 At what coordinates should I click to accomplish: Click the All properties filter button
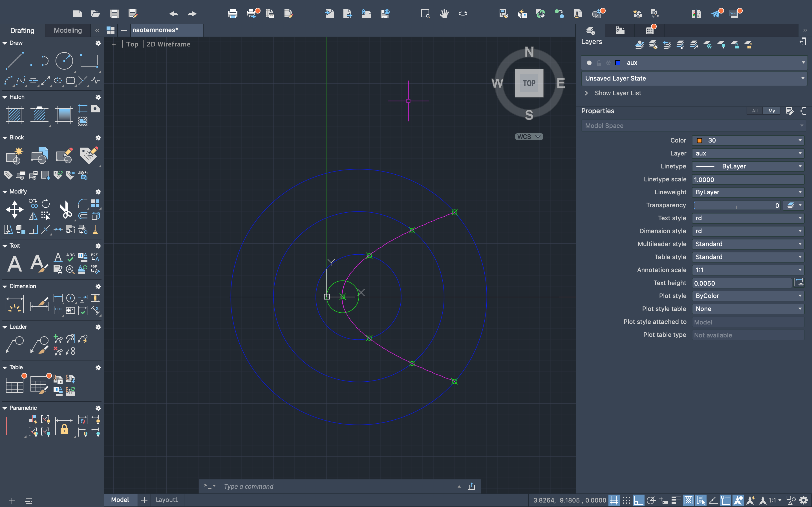click(x=754, y=111)
